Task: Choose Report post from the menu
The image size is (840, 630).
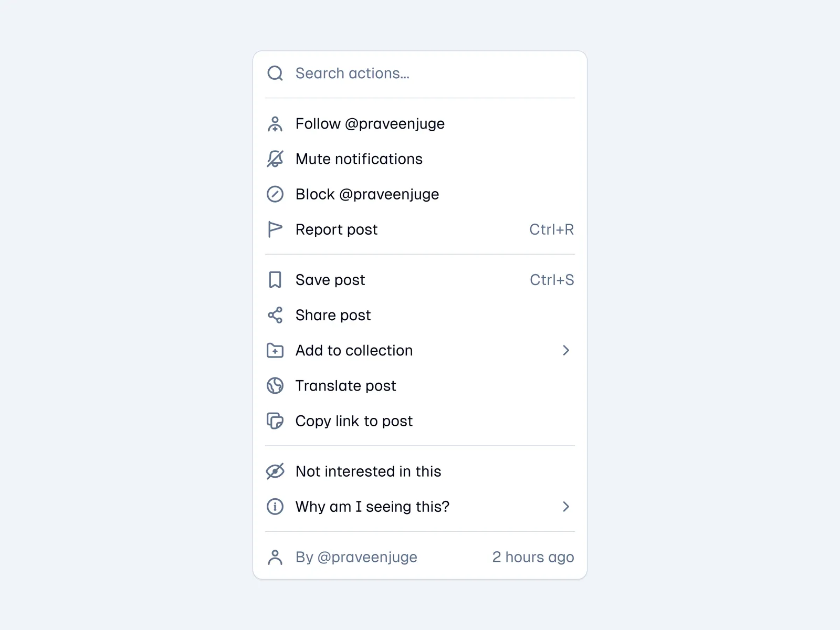Action: point(337,229)
